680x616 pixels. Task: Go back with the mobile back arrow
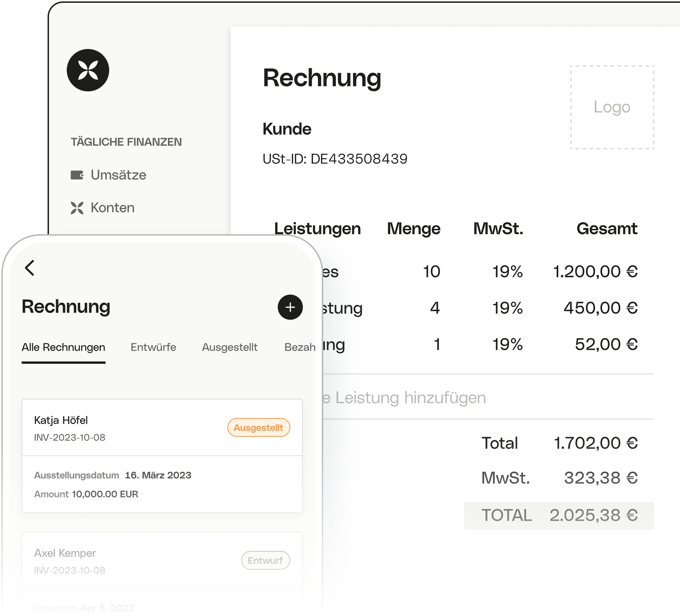[30, 268]
